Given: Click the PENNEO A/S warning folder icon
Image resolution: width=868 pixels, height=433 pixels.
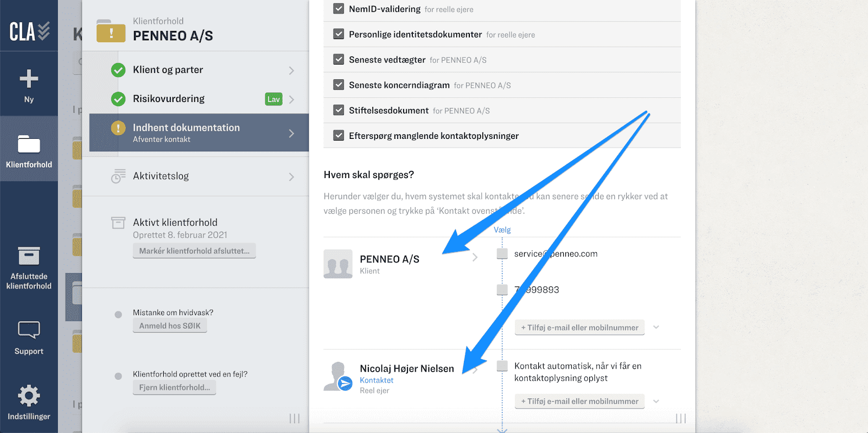Looking at the screenshot, I should [x=111, y=31].
